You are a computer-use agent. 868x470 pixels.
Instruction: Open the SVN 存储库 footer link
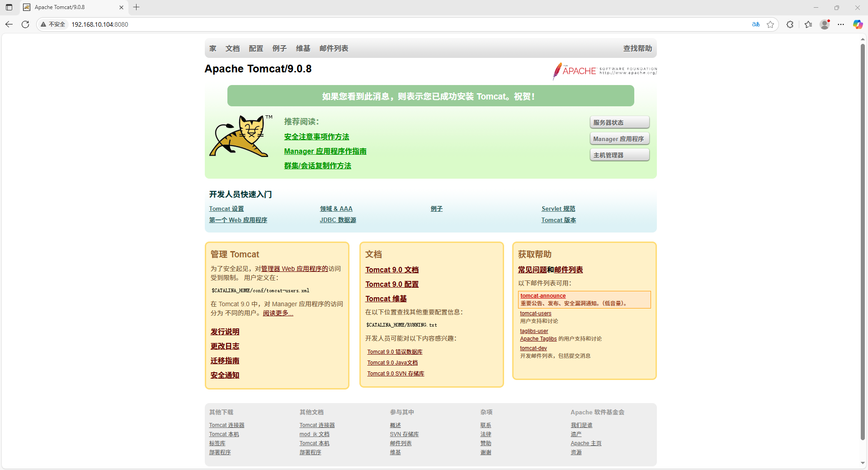tap(404, 434)
